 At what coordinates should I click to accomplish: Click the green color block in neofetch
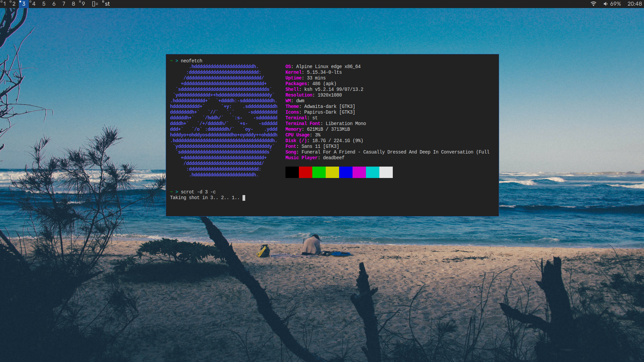pyautogui.click(x=319, y=172)
